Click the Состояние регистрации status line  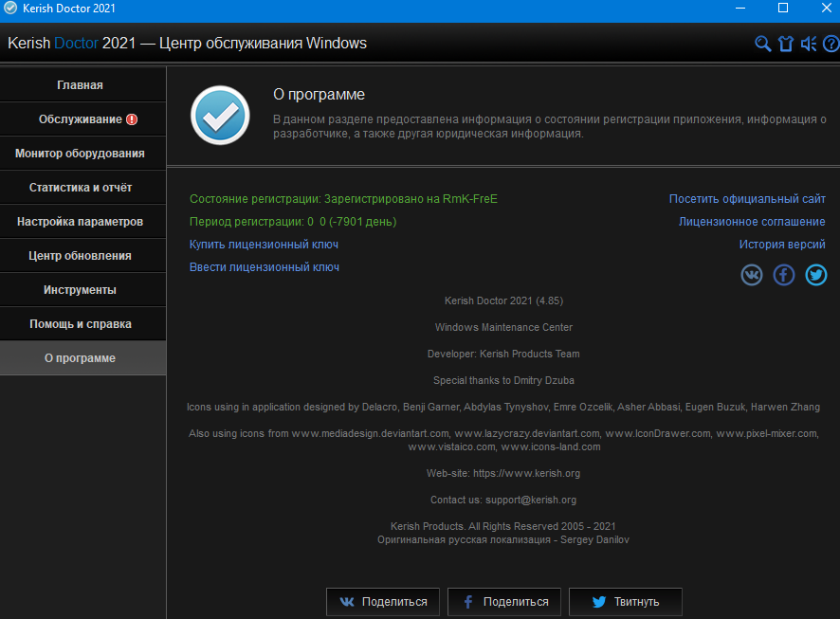click(x=343, y=199)
